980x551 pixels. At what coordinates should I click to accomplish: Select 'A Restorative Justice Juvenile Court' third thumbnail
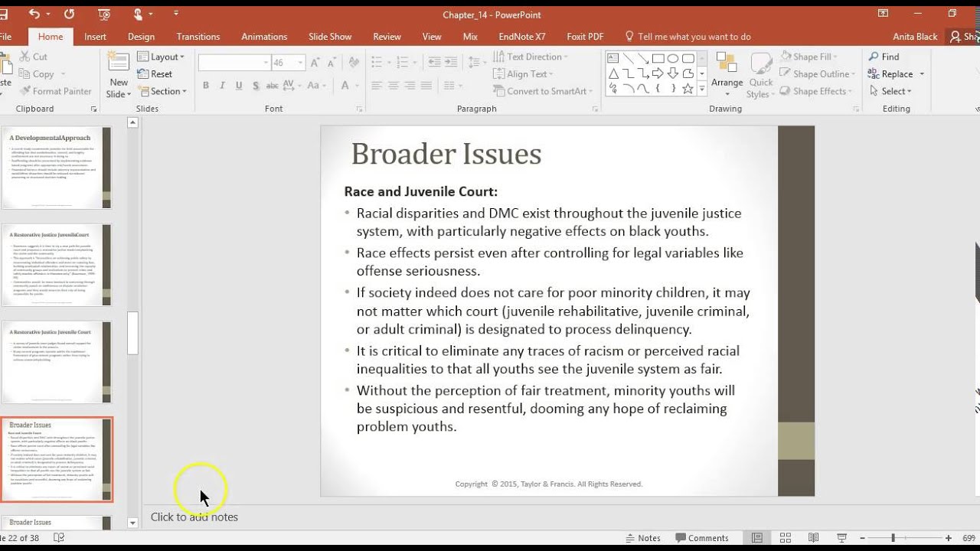(x=57, y=362)
